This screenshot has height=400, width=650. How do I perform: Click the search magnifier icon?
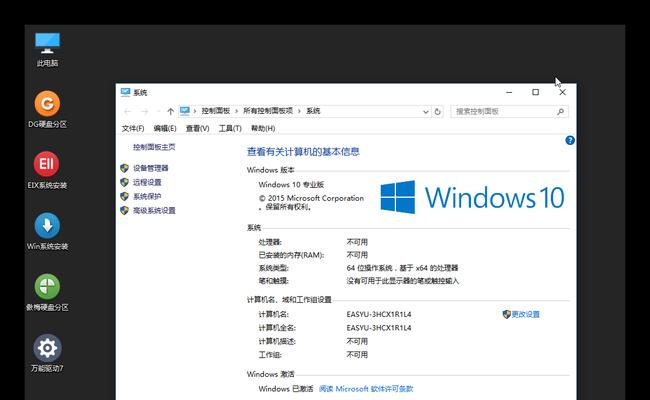pos(560,112)
